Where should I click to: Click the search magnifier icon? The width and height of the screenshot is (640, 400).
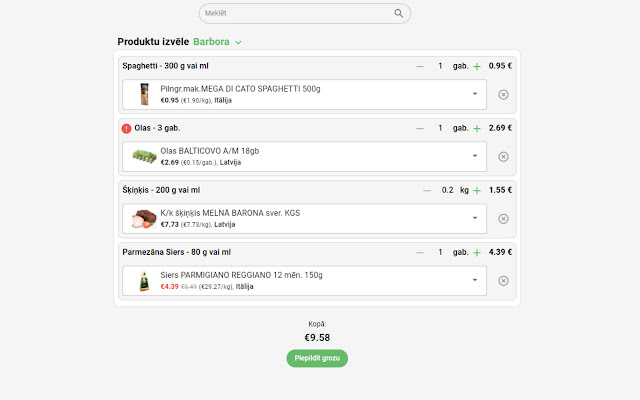point(399,14)
